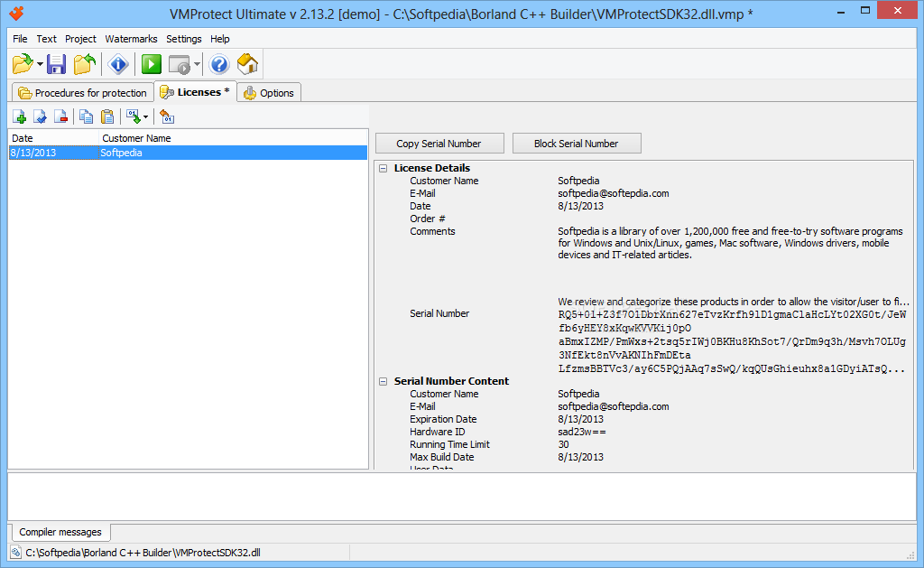Viewport: 924px width, 568px height.
Task: Select the Order # field
Action: (427, 219)
